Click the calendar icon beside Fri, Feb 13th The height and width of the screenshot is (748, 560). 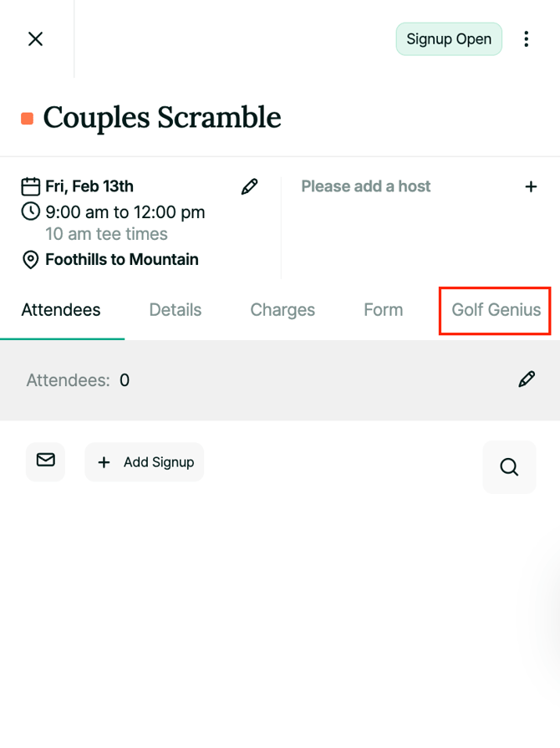(31, 186)
